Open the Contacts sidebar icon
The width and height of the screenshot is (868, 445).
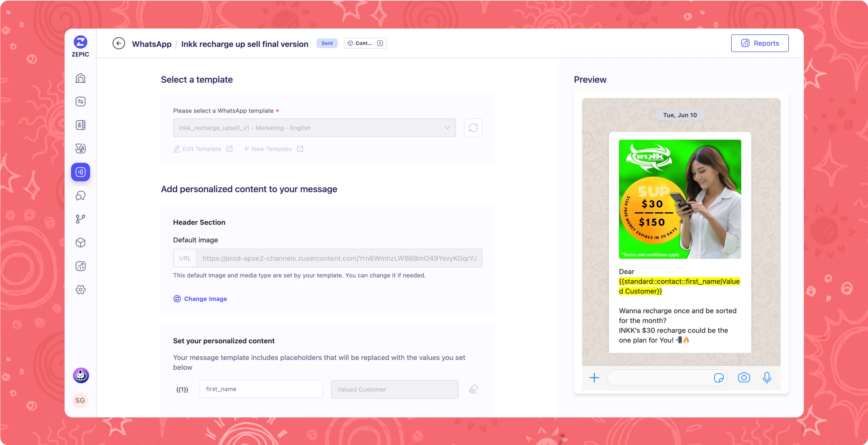[80, 125]
